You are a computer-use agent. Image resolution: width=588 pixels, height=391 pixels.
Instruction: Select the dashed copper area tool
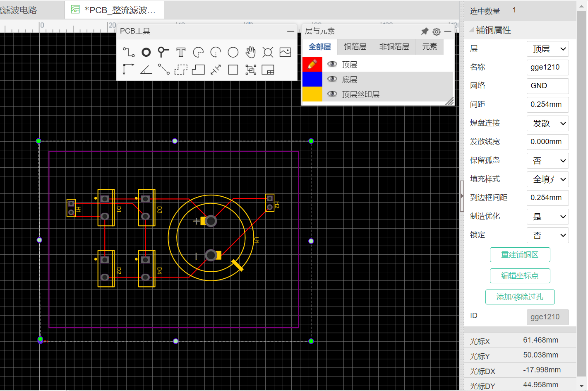(181, 70)
